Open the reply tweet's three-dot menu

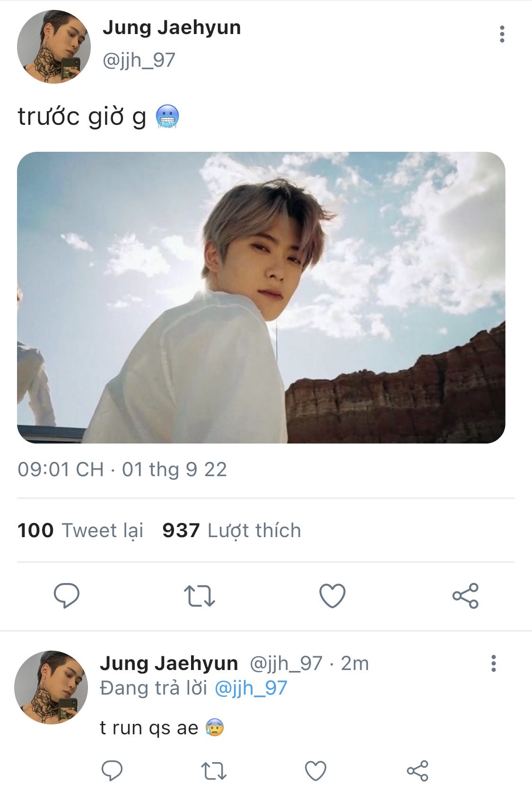point(493,663)
